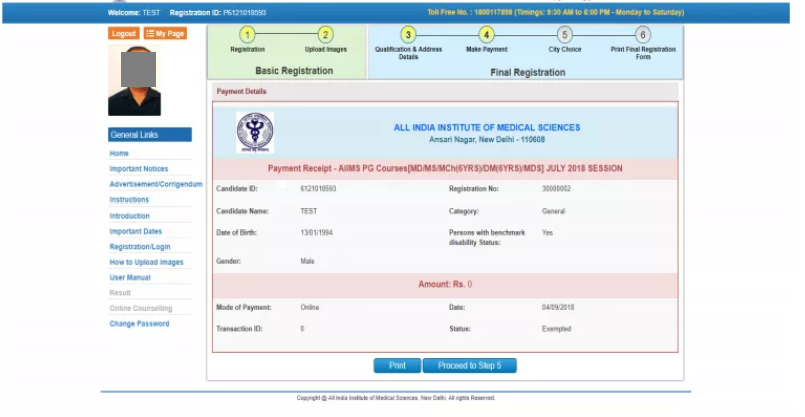Image resolution: width=805 pixels, height=417 pixels.
Task: Open How to Upload Images link
Action: tap(146, 262)
